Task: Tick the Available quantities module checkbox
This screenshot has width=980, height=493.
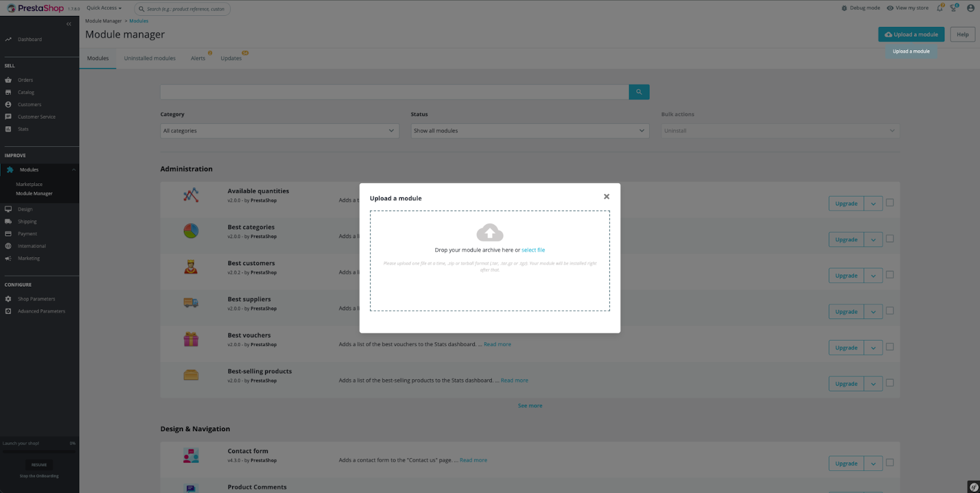Action: tap(890, 203)
